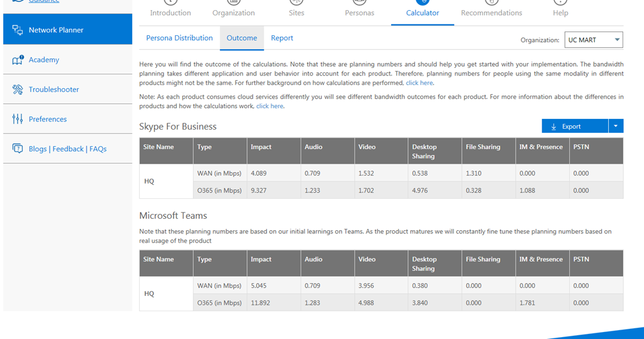Click the Preferences sliders icon
The height and width of the screenshot is (339, 644).
pyautogui.click(x=18, y=119)
